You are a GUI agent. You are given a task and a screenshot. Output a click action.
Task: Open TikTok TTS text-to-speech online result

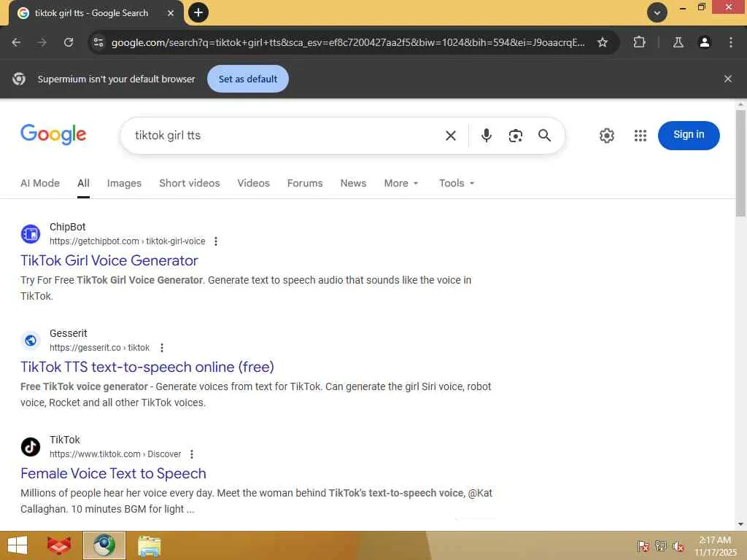pyautogui.click(x=147, y=367)
